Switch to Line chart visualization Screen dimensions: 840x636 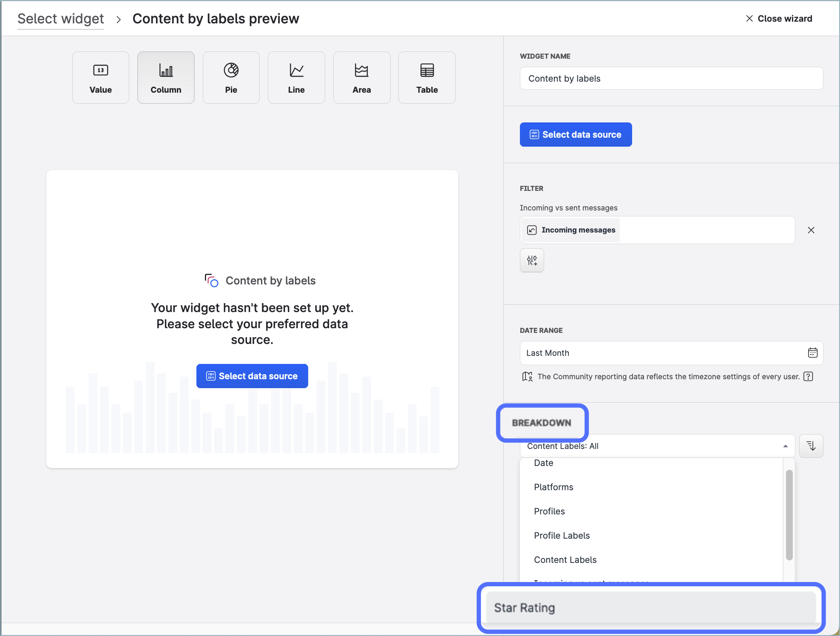click(296, 78)
